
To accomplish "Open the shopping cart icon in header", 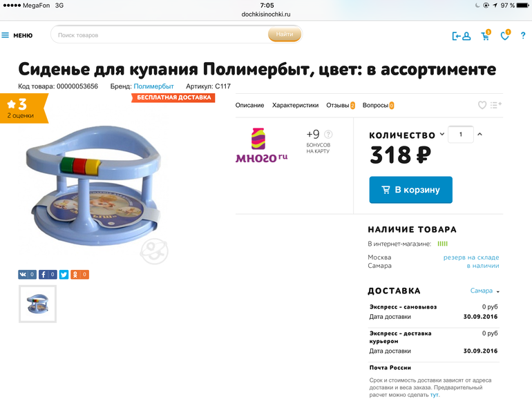I will (x=486, y=35).
